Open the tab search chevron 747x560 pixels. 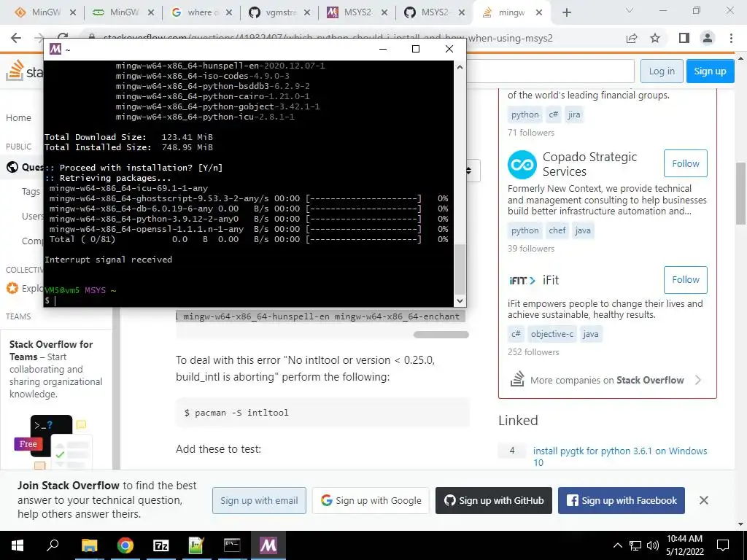point(630,10)
